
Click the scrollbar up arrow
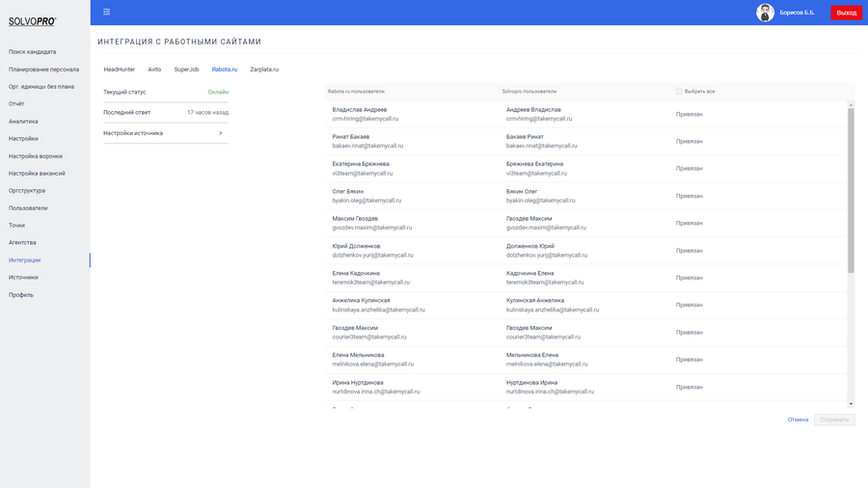(851, 104)
